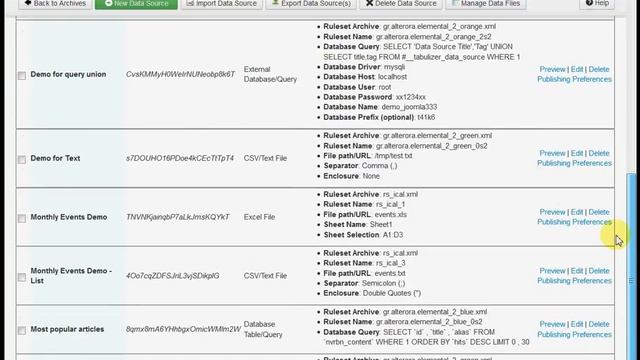Delete the Monthly Events Demo source
Screen dimensions: 640x360
pos(599,212)
